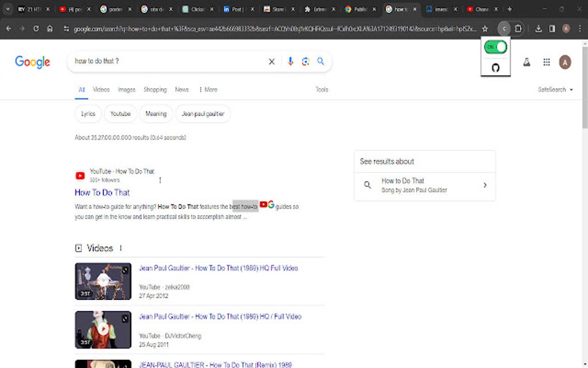Open How To Do That result title
This screenshot has height=368, width=588.
click(102, 193)
